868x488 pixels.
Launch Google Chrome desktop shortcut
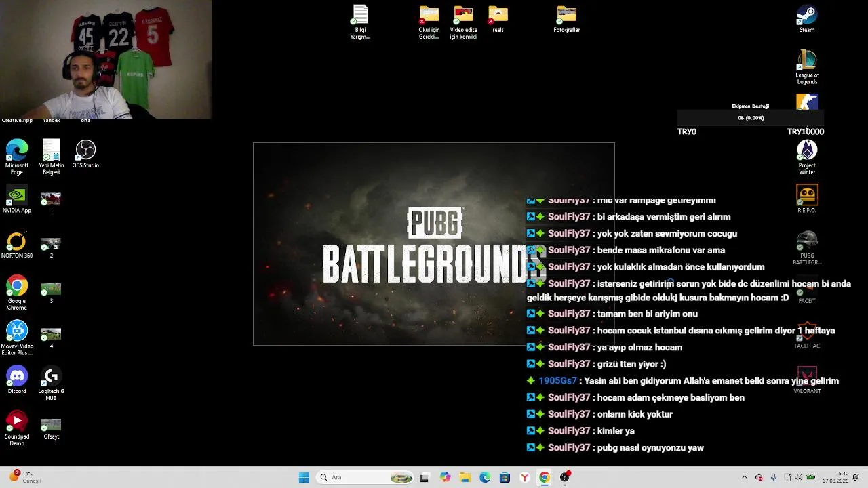(17, 293)
